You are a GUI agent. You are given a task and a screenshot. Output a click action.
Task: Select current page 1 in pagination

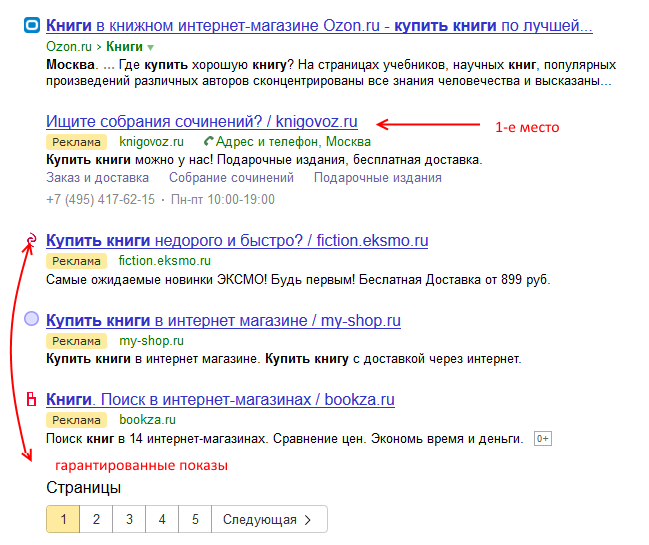click(x=63, y=519)
